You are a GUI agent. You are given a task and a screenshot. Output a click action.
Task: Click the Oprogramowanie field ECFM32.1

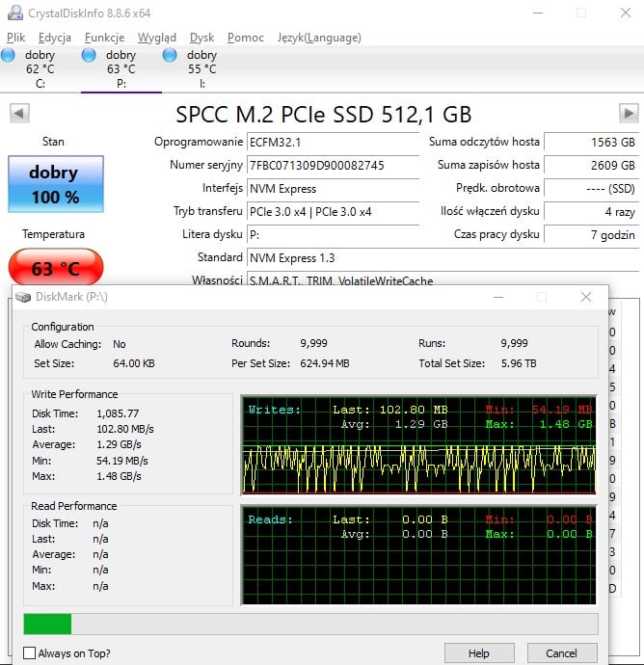(333, 142)
